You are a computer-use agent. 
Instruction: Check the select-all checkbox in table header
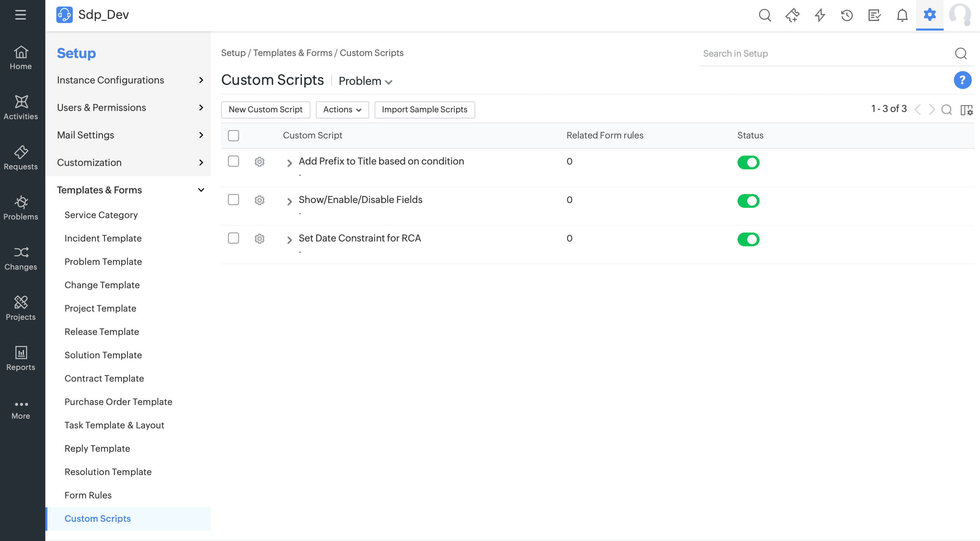pos(233,135)
